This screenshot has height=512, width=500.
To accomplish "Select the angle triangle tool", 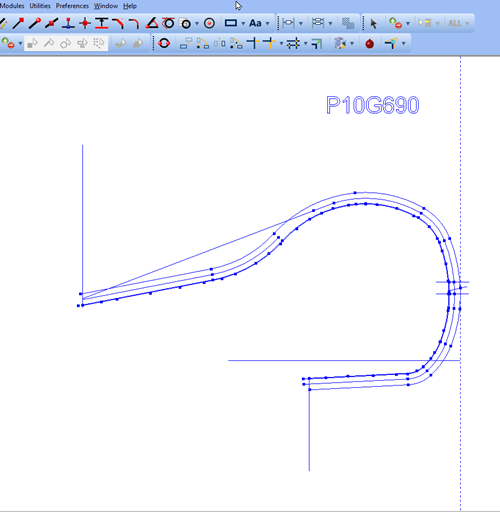I will coord(152,23).
